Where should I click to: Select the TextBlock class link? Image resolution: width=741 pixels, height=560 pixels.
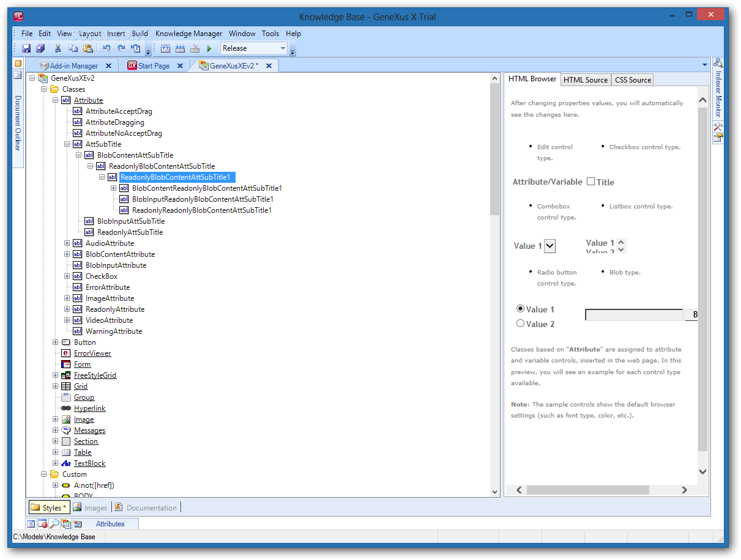pyautogui.click(x=90, y=463)
